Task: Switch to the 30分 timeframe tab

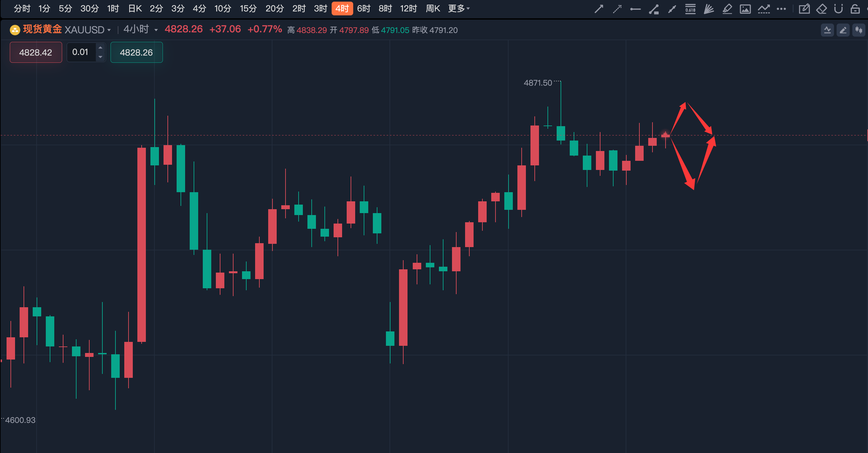Action: coord(89,8)
